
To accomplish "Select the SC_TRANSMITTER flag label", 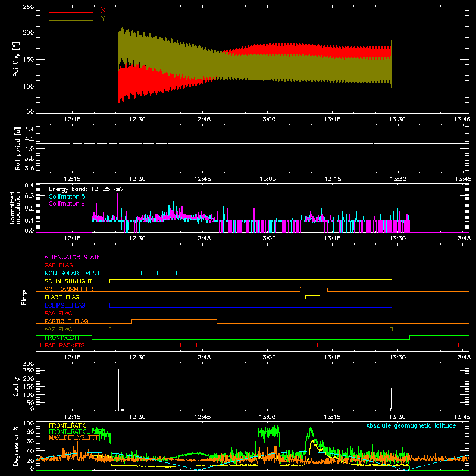I will (x=69, y=289).
